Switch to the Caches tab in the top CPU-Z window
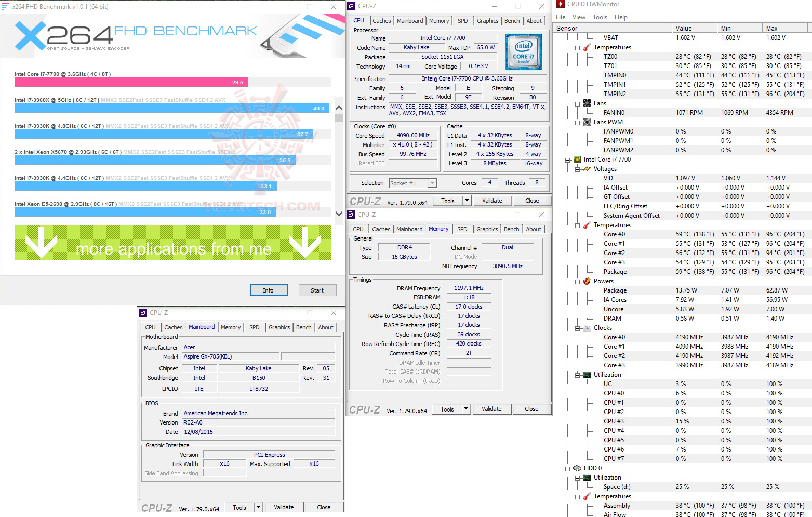This screenshot has height=517, width=812. [x=381, y=21]
